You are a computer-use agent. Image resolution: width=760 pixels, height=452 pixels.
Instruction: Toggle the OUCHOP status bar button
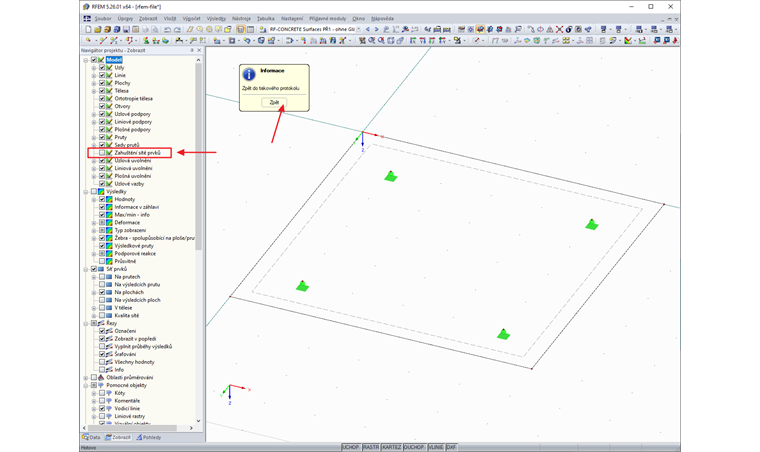click(414, 447)
